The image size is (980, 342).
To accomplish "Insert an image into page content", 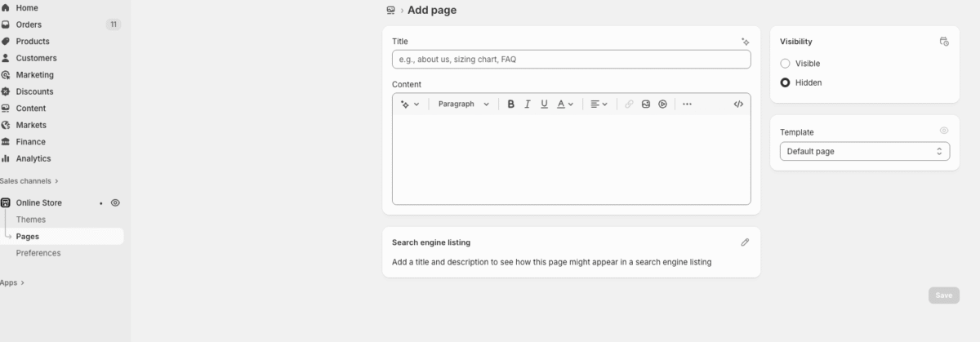I will tap(646, 104).
